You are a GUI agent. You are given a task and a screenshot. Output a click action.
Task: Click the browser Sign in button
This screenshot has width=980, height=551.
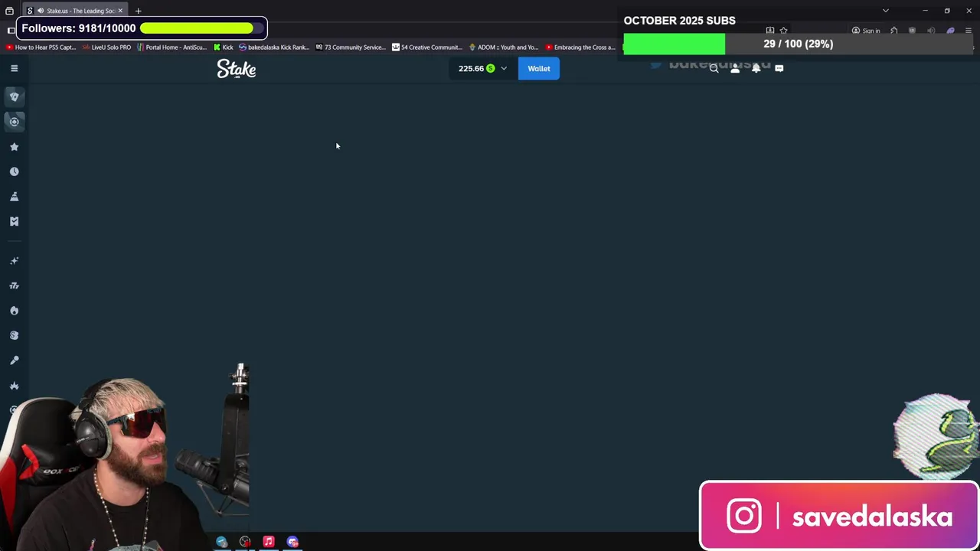pyautogui.click(x=866, y=31)
